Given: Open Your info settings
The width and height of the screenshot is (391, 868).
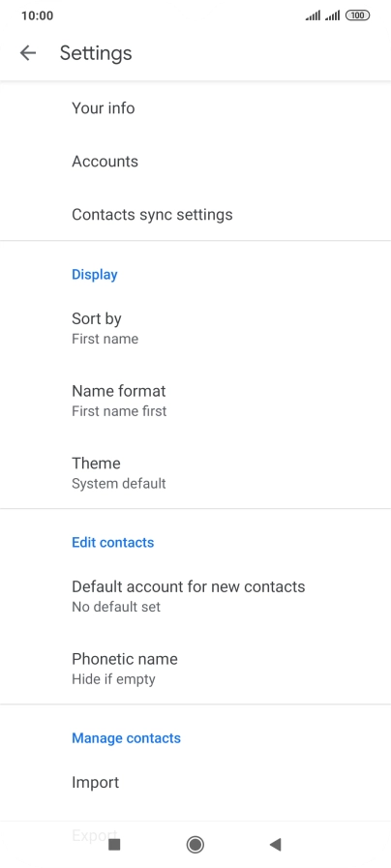Looking at the screenshot, I should click(x=195, y=108).
